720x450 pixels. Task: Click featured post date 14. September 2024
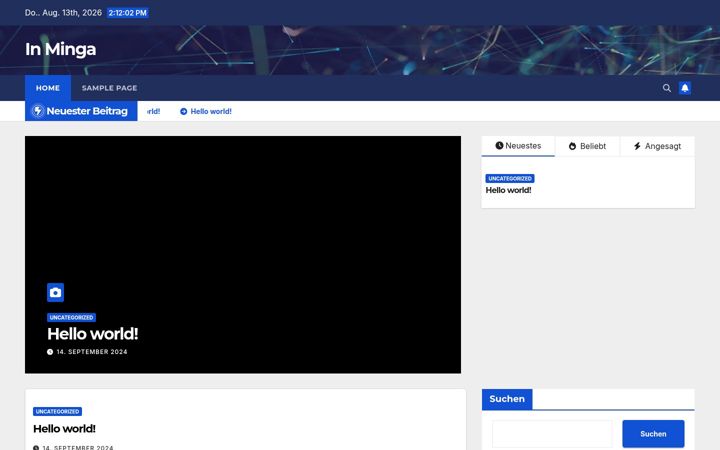click(92, 352)
